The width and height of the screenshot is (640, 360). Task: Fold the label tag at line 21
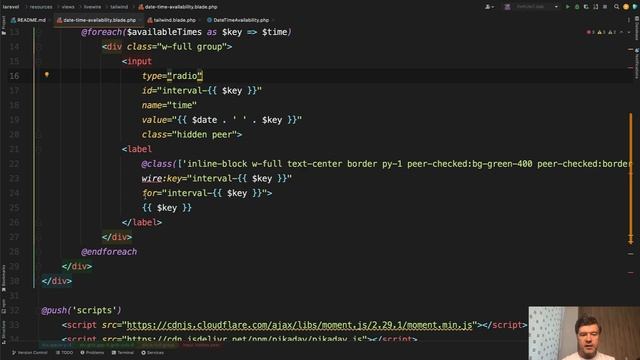[39, 149]
